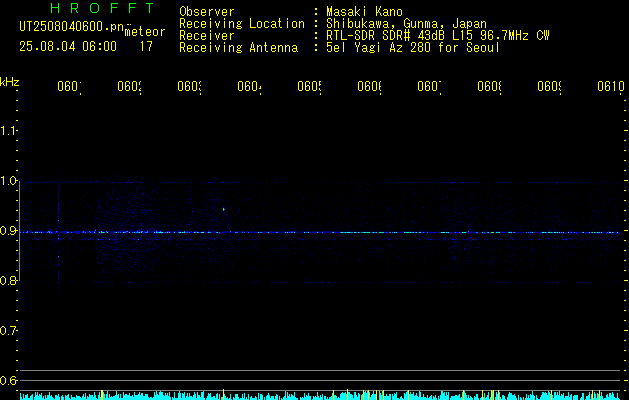Click the word meteor label

tap(145, 32)
